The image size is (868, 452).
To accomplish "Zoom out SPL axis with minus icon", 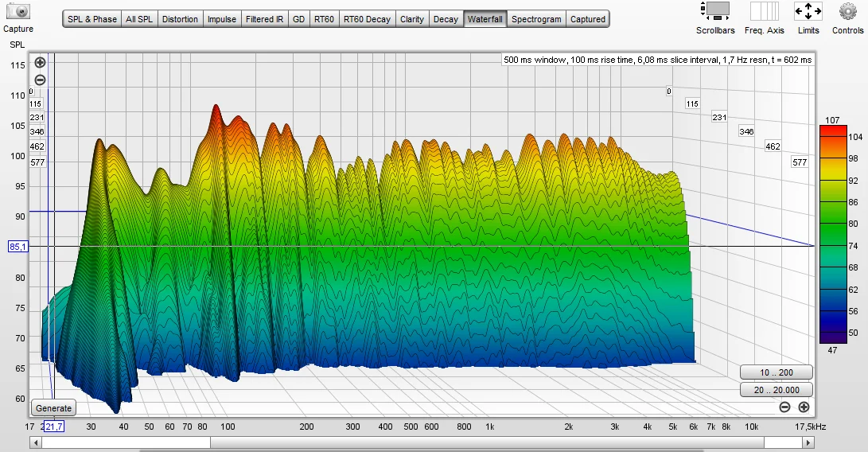I will coord(40,80).
